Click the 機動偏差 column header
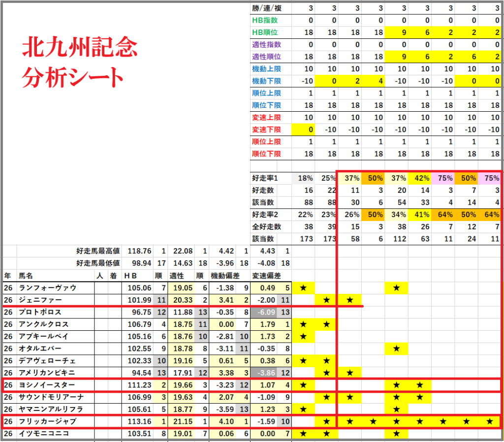This screenshot has height=442, width=504. [x=225, y=276]
